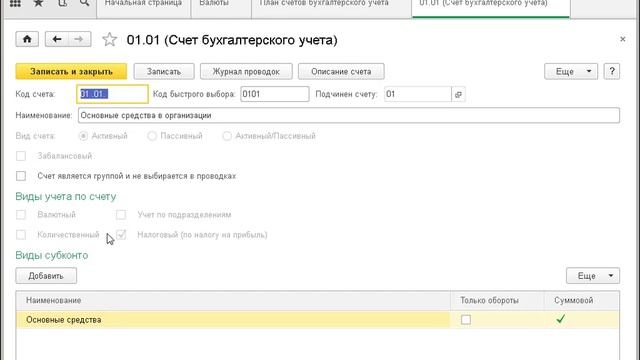Click Добавить to add subconto
Viewport: 640px width, 360px height.
pos(46,276)
